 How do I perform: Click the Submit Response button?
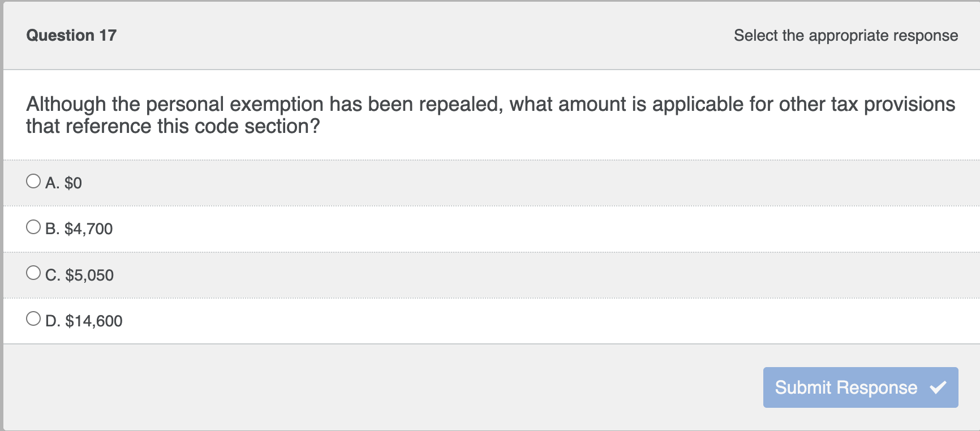pyautogui.click(x=860, y=388)
